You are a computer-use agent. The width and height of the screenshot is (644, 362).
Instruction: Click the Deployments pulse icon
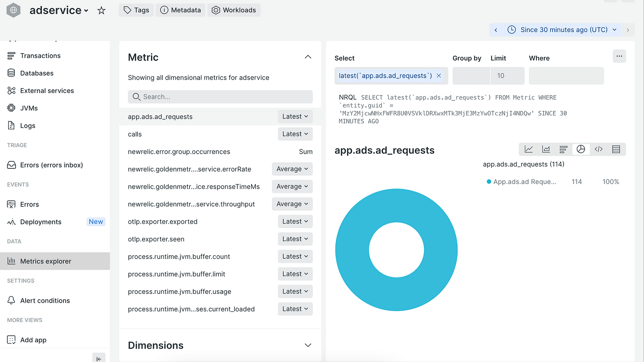(11, 222)
